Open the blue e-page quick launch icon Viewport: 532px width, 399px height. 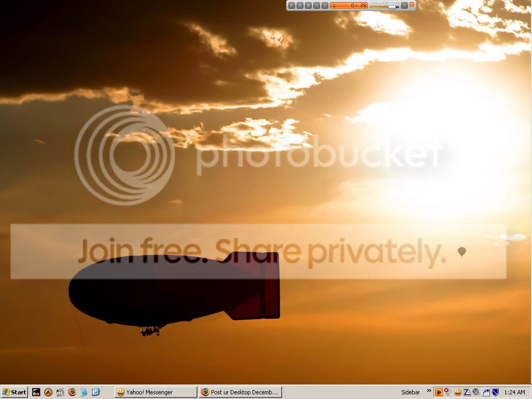point(96,392)
